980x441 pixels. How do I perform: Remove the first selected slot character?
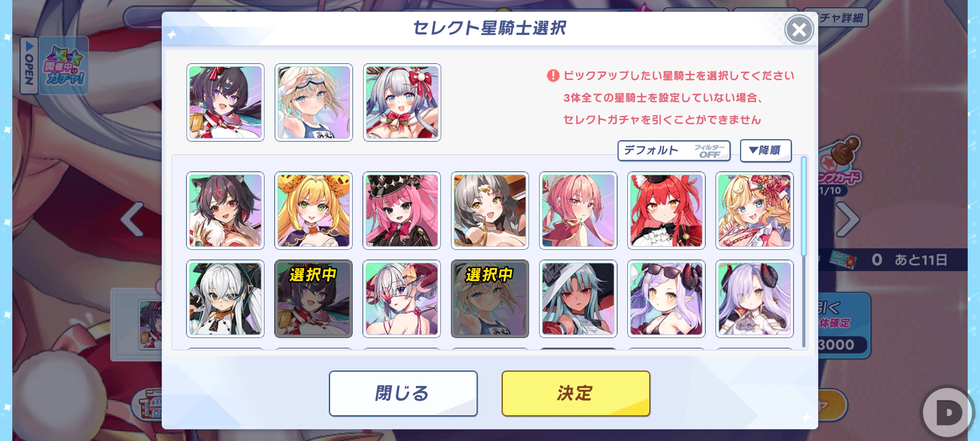[x=225, y=102]
